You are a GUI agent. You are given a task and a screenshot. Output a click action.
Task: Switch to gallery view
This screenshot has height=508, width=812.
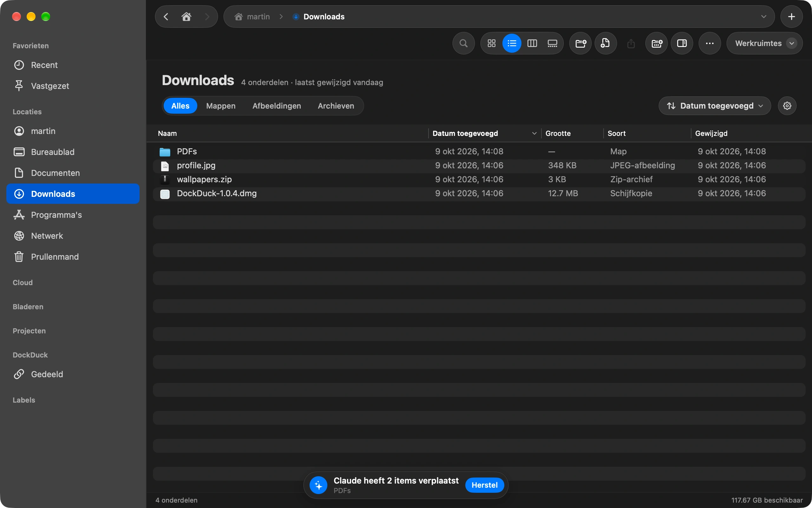(x=552, y=43)
